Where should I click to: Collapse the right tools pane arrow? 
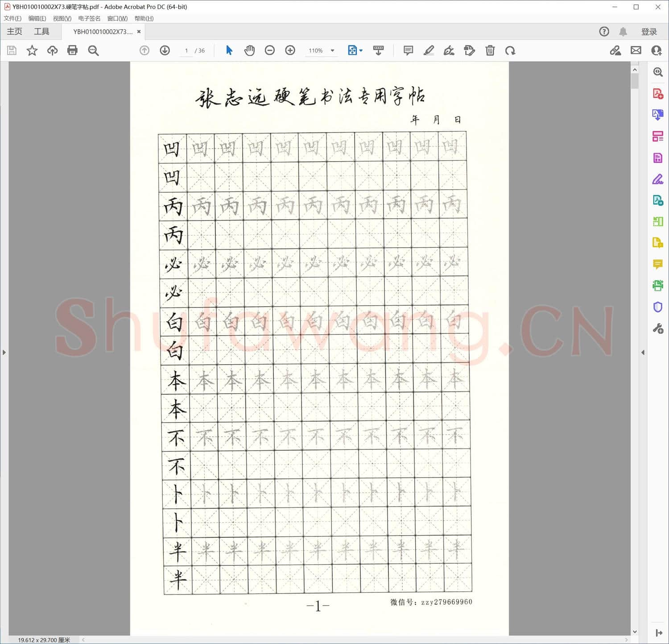click(x=643, y=353)
